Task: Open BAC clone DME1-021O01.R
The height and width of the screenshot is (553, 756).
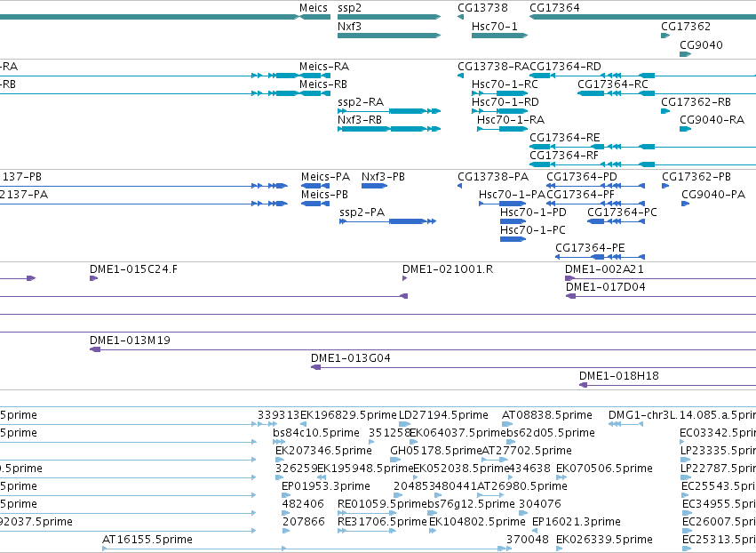Action: coord(448,269)
